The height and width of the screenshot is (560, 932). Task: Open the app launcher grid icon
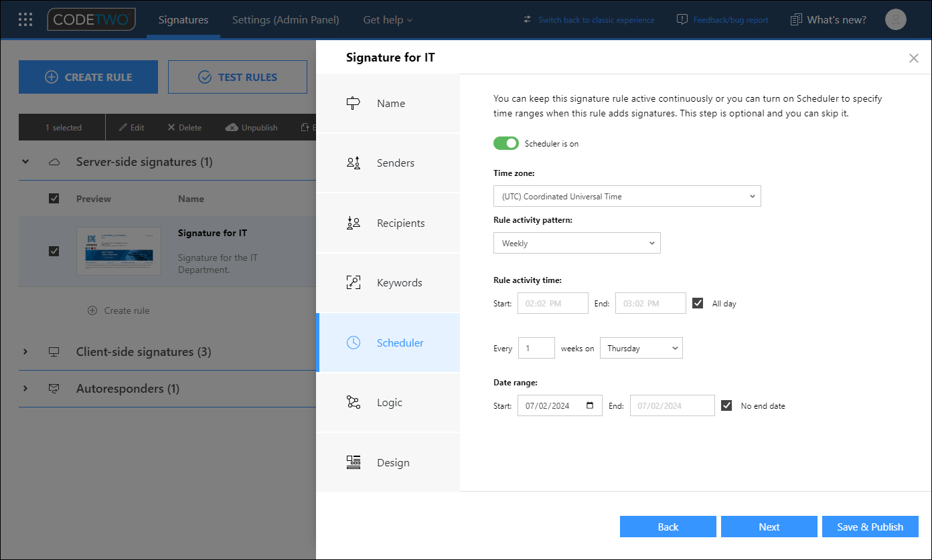[x=25, y=19]
